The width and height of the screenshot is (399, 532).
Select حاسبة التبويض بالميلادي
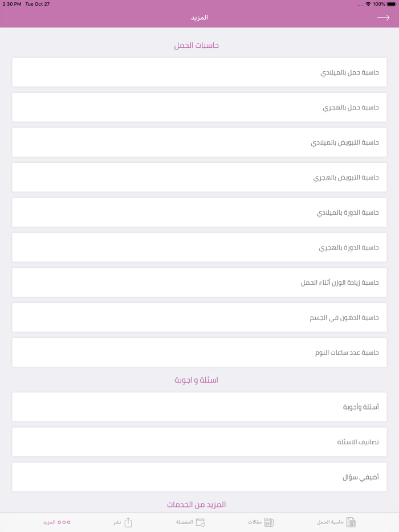199,142
